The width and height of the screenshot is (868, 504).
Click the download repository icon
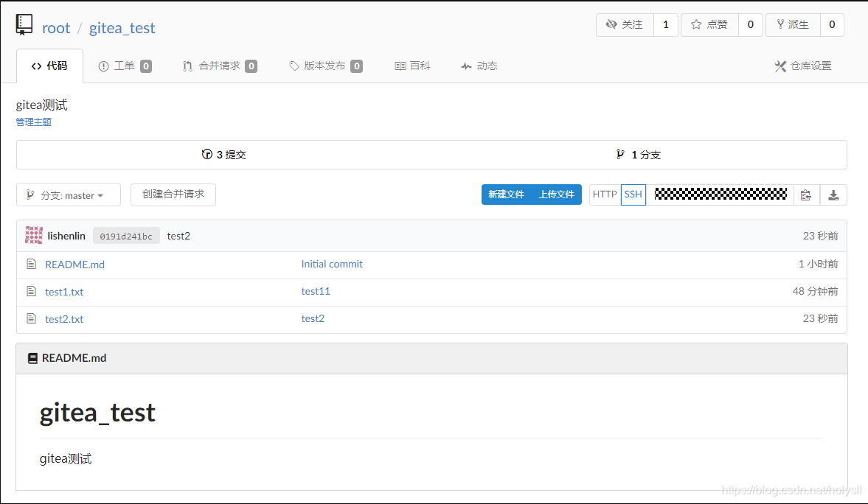pos(833,195)
